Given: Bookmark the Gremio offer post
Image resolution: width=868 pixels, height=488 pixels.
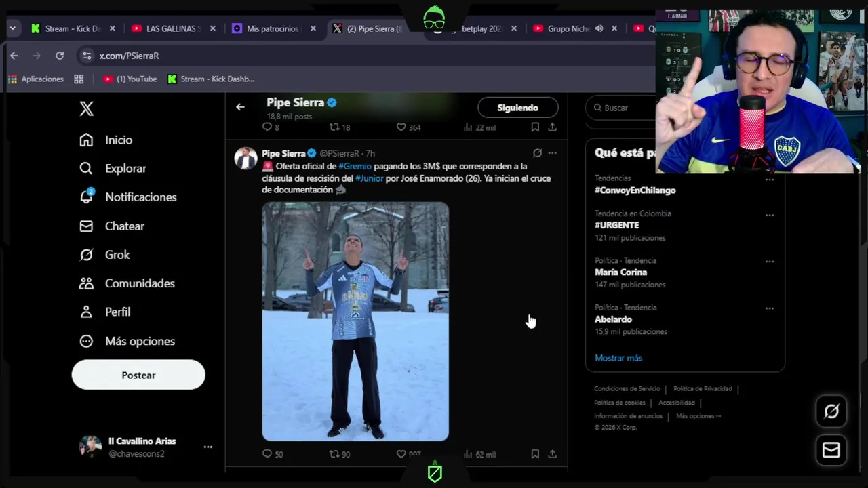Looking at the screenshot, I should click(x=535, y=454).
